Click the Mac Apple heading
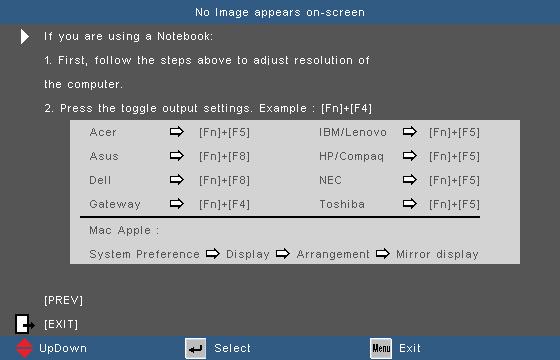 point(124,231)
